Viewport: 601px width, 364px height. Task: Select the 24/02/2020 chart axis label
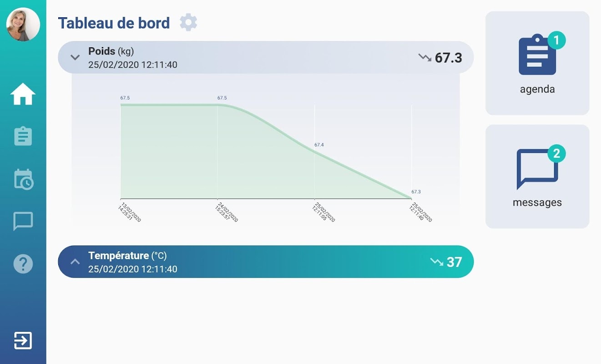tap(227, 212)
